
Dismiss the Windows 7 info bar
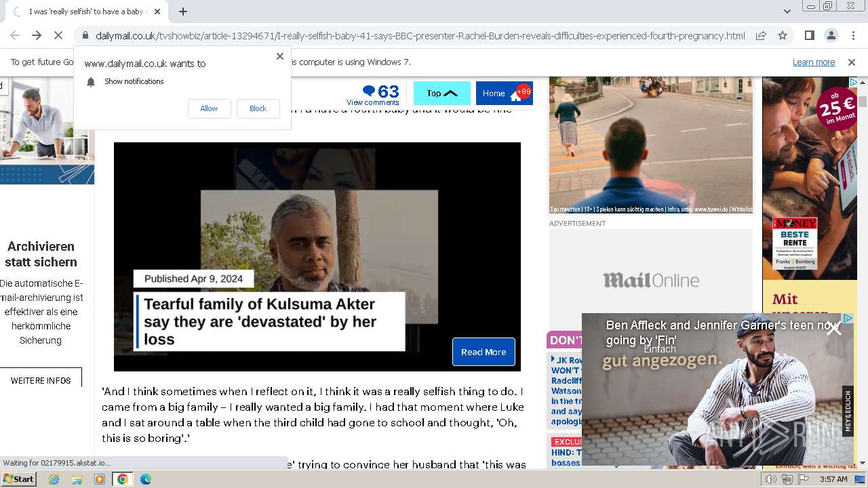click(x=852, y=62)
